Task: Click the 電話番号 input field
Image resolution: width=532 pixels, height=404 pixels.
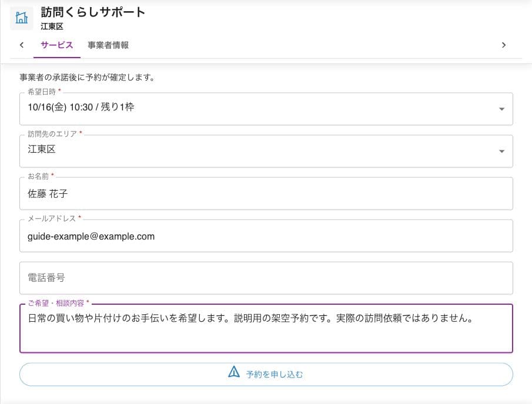Action: (x=266, y=278)
